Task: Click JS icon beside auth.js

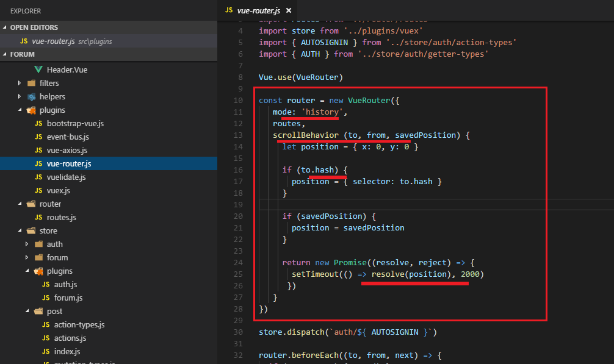Action: [46, 284]
